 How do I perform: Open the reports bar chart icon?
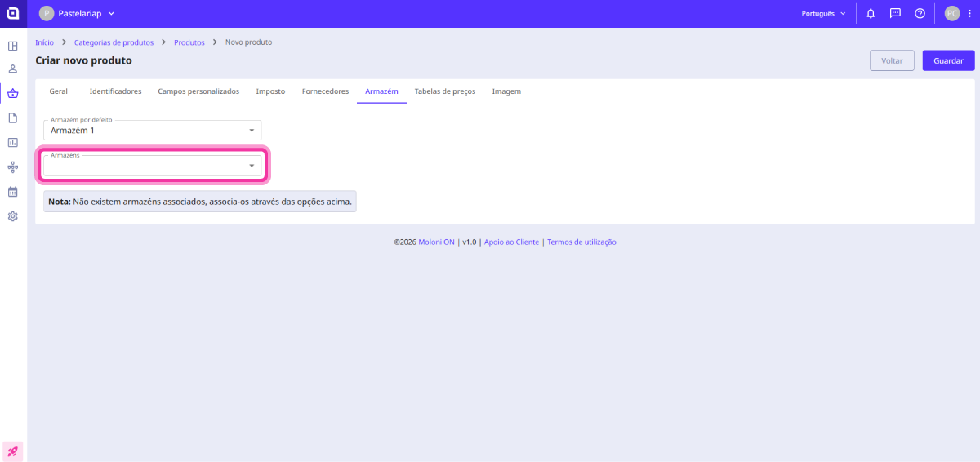pos(13,142)
